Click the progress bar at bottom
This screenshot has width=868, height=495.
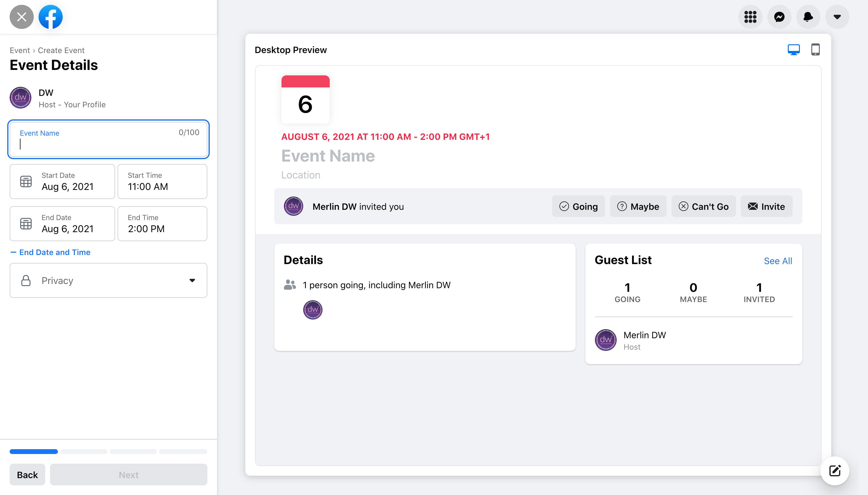108,451
